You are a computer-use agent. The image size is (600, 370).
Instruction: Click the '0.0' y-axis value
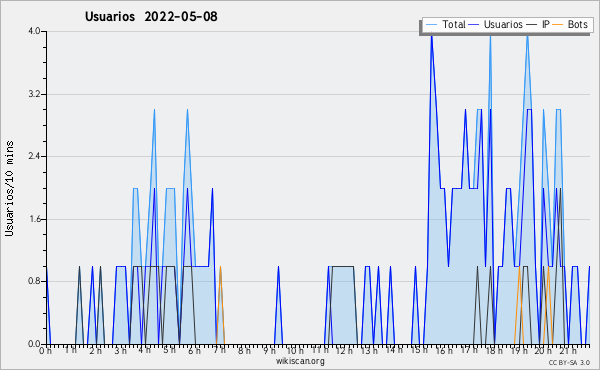pos(34,344)
